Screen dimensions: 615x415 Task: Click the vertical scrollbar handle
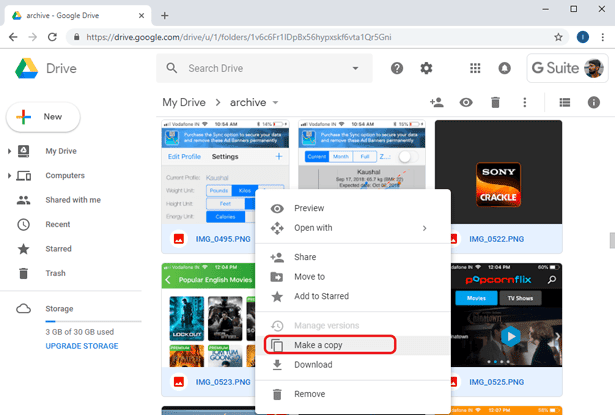(x=612, y=240)
